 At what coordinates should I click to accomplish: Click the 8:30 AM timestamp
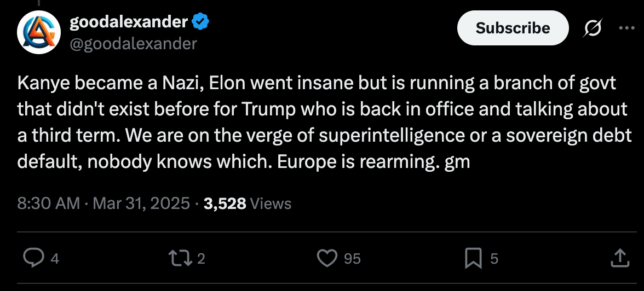[x=49, y=204]
